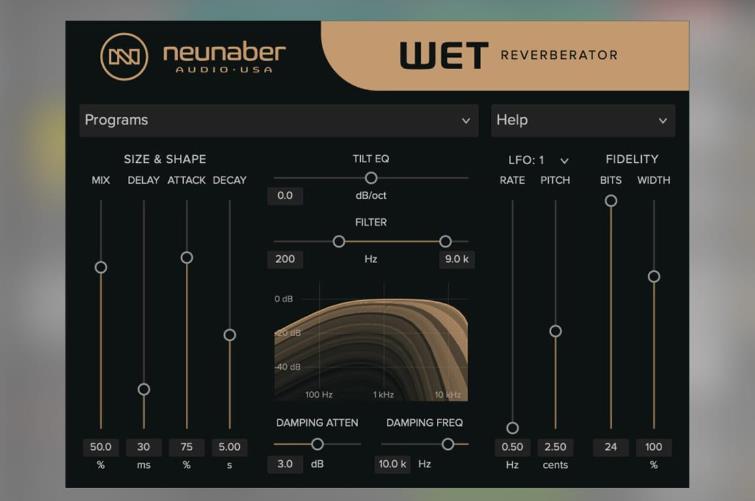Click the damping atten value field 3.0
Screen dimensions: 755x501
point(285,464)
